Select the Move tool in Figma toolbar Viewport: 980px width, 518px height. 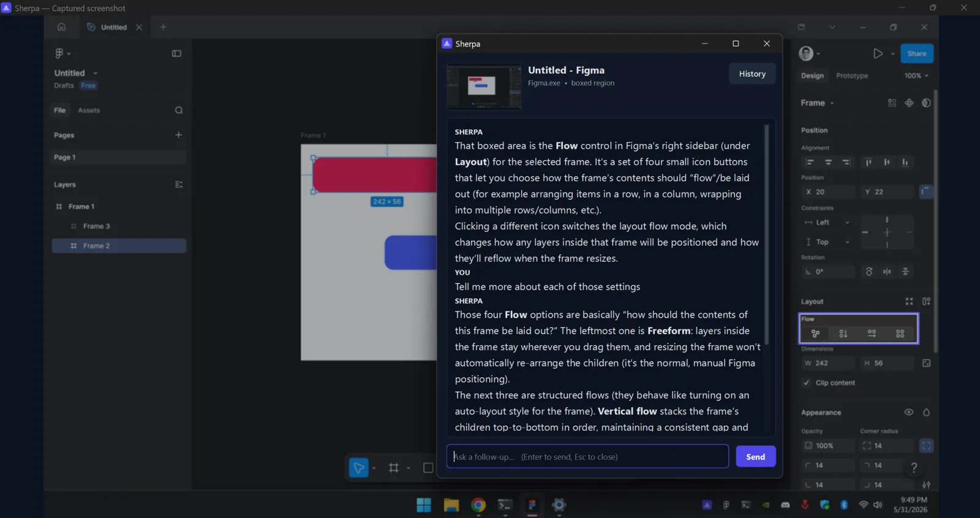[x=359, y=468]
